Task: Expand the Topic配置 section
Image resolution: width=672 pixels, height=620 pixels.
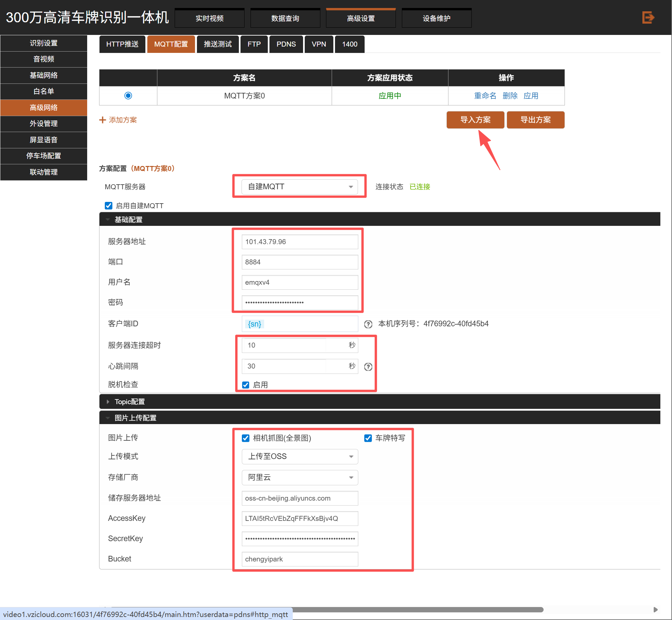Action: pyautogui.click(x=108, y=401)
